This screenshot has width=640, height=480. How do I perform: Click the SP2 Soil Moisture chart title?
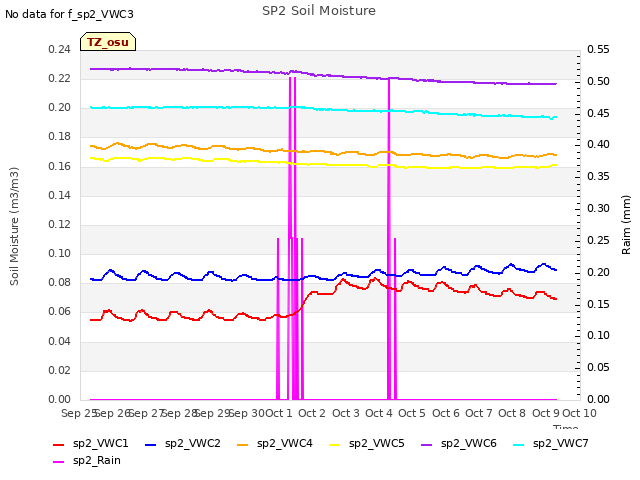click(319, 11)
